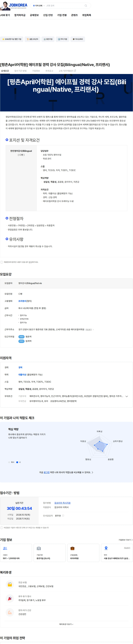This screenshot has width=133, height=644.
Task: Click the icon beside 인사담당자 류주현
Action: tap(63, 516)
